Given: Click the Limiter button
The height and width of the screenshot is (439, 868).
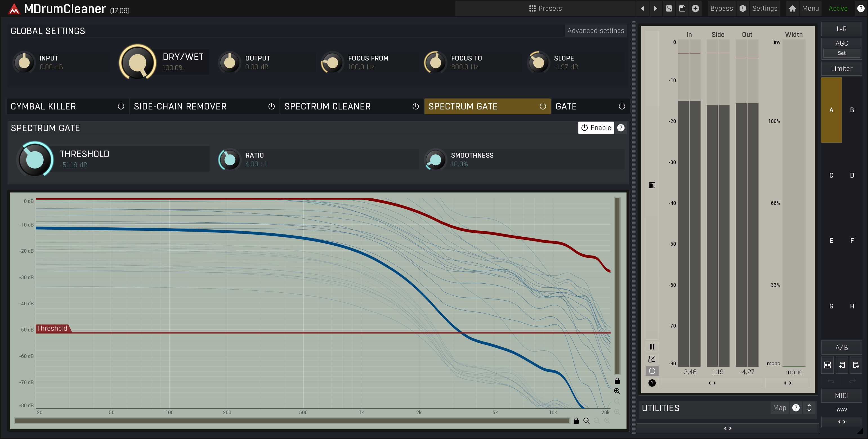Looking at the screenshot, I should click(841, 68).
